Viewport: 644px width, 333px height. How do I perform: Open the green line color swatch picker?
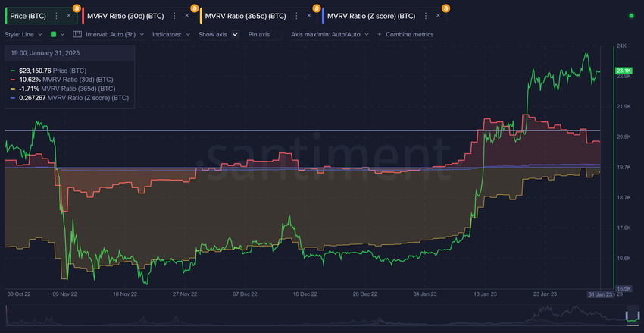(57, 35)
